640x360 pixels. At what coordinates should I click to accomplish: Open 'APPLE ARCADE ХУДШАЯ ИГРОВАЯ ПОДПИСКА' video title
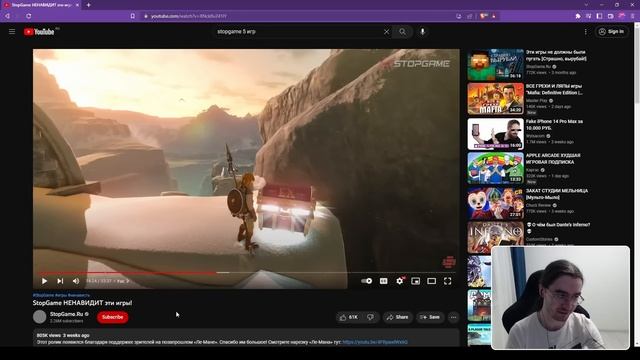[x=553, y=159]
